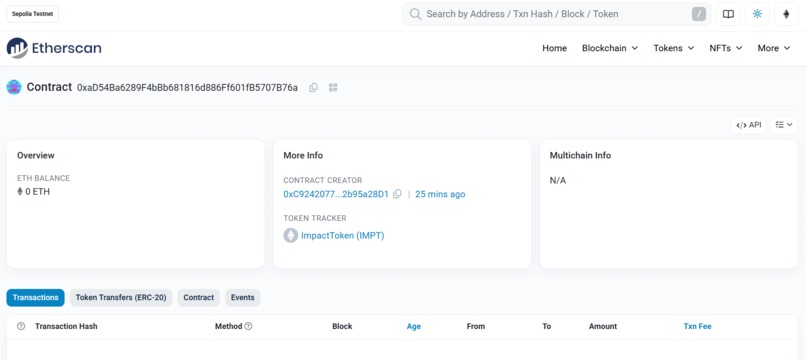Image resolution: width=806 pixels, height=360 pixels.
Task: Click the Txn Fee column header
Action: [x=698, y=326]
